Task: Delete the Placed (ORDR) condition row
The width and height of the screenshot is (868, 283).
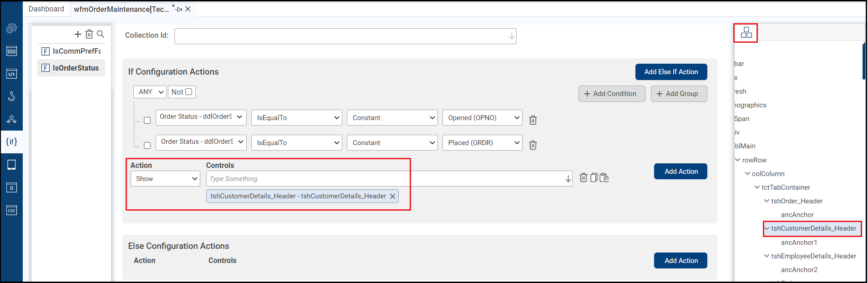Action: coord(533,145)
